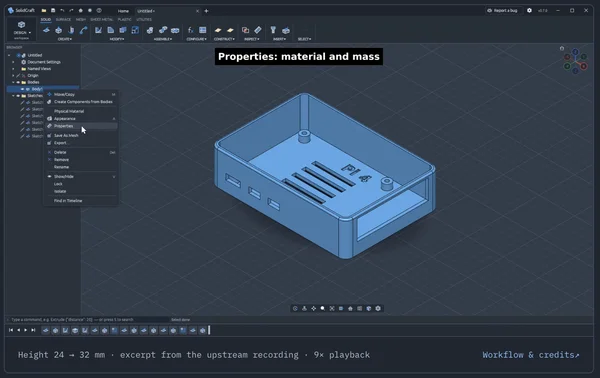
Task: Select the Revolve tool icon
Action: click(71, 30)
